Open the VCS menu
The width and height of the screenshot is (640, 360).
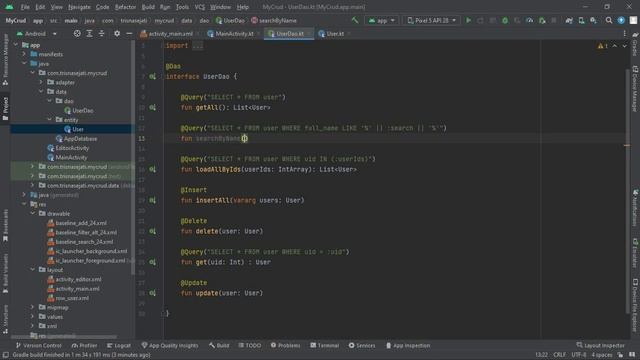tap(200, 7)
